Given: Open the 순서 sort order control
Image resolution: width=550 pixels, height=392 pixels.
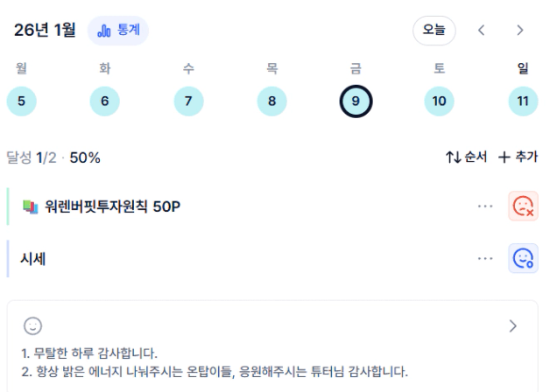Looking at the screenshot, I should point(465,157).
